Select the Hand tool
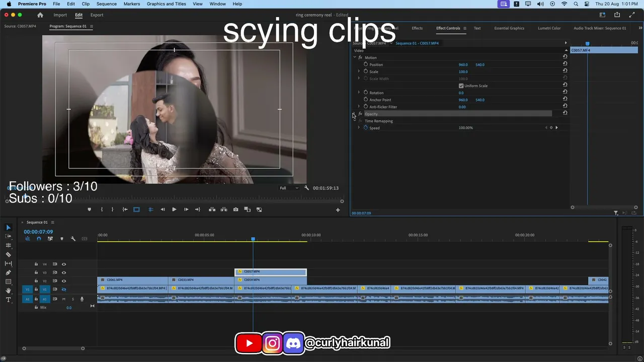 (x=8, y=291)
